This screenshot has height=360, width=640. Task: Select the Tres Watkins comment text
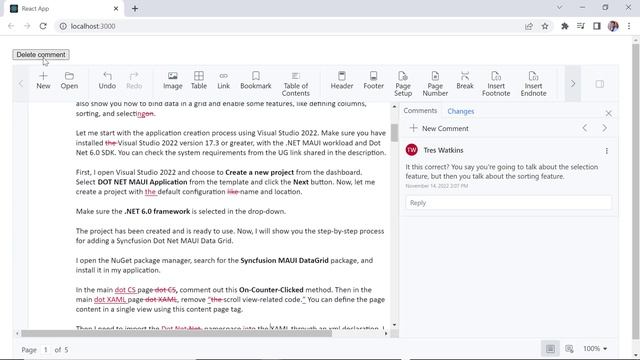click(x=502, y=171)
